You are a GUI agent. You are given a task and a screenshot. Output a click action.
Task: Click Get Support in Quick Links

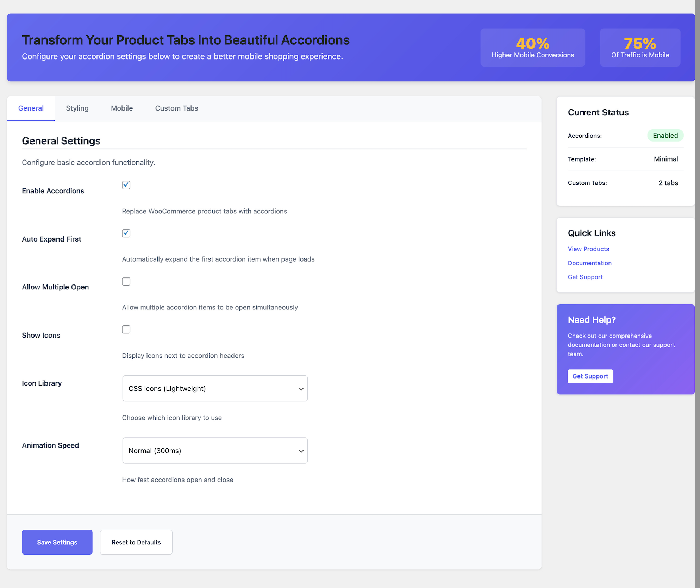coord(585,277)
